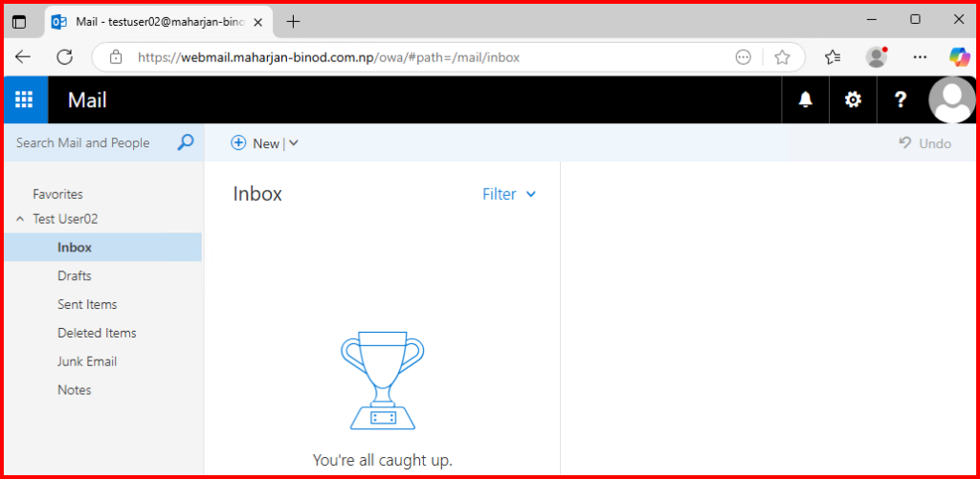Open the Junk Email folder

[x=87, y=361]
